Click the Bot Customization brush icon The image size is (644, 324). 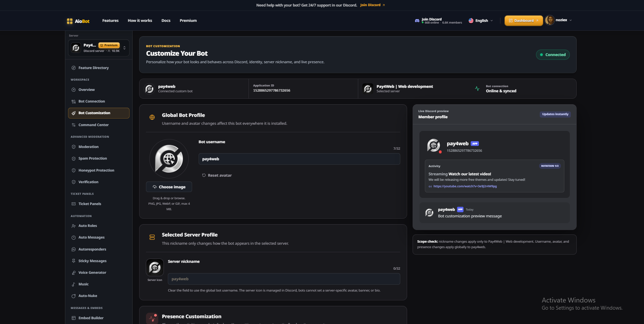pos(73,113)
